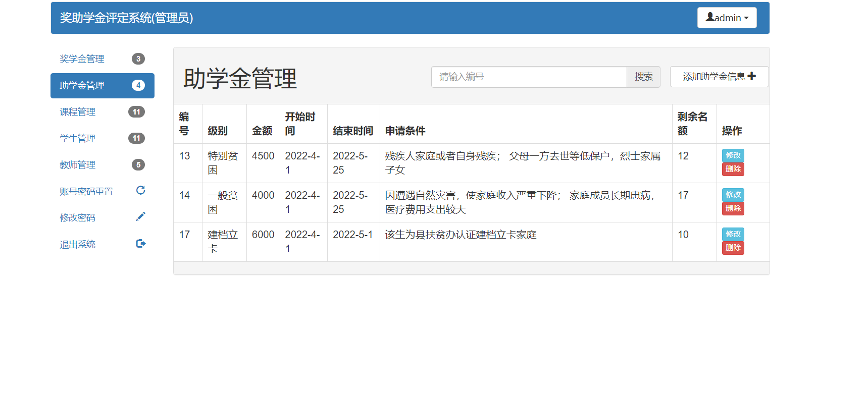Click the badge 11 next to 学生管理
Viewport: 868px width, 396px height.
click(136, 138)
